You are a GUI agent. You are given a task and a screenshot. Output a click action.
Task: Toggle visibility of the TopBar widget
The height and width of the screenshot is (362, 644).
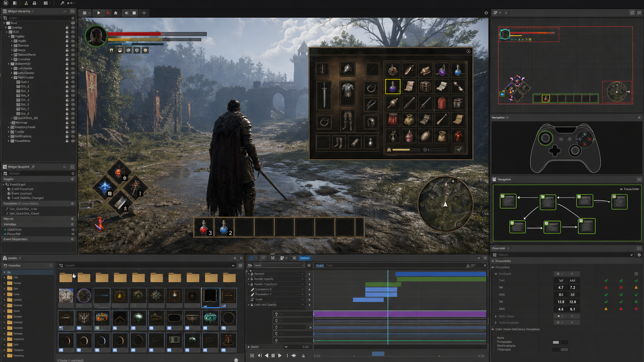(x=73, y=37)
